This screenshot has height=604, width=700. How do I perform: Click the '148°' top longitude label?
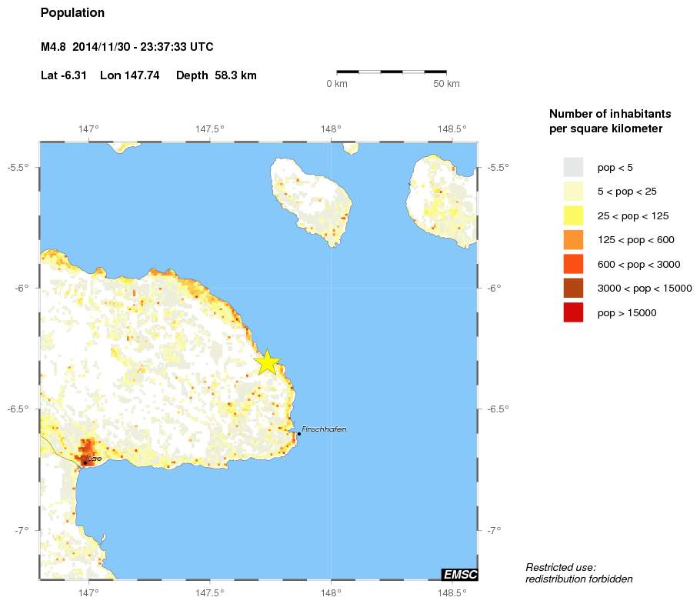coord(331,129)
